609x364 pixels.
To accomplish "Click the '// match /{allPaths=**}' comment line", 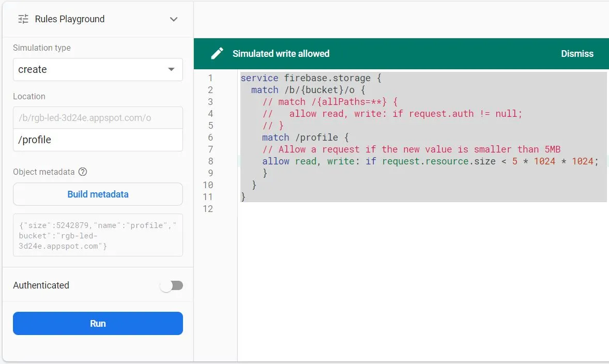I will 330,102.
